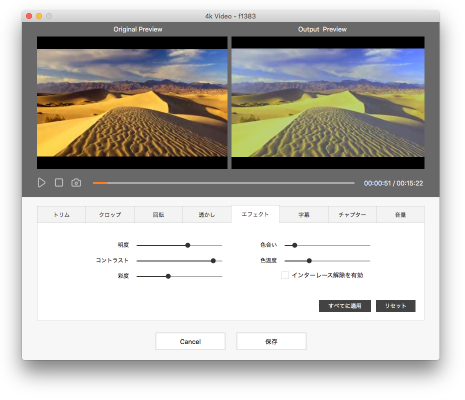Stop the preview with the stop icon
This screenshot has height=400, width=465.
tap(59, 183)
